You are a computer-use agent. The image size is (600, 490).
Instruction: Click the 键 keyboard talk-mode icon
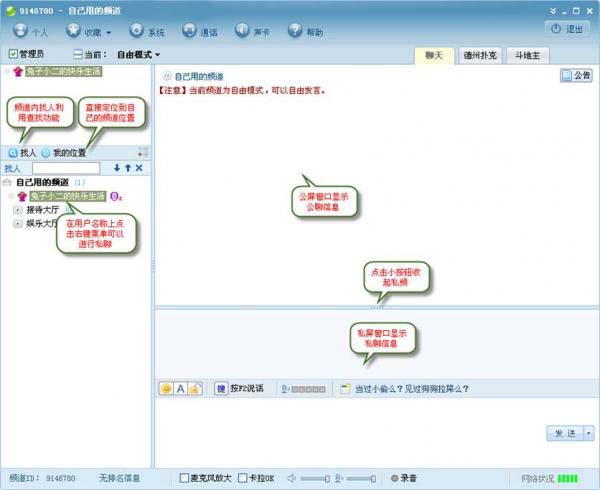click(x=221, y=389)
